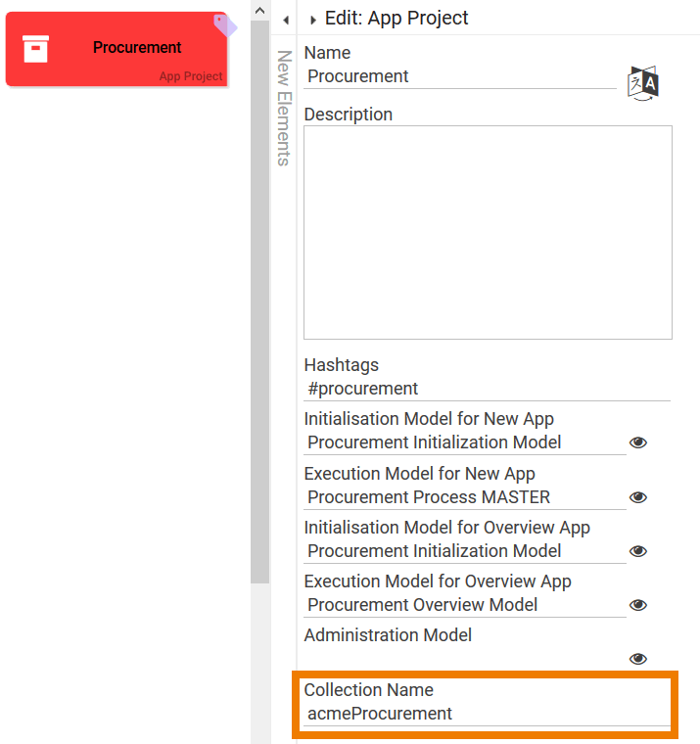This screenshot has width=700, height=744.
Task: Open the New Elements vertical tab
Action: pos(284,108)
